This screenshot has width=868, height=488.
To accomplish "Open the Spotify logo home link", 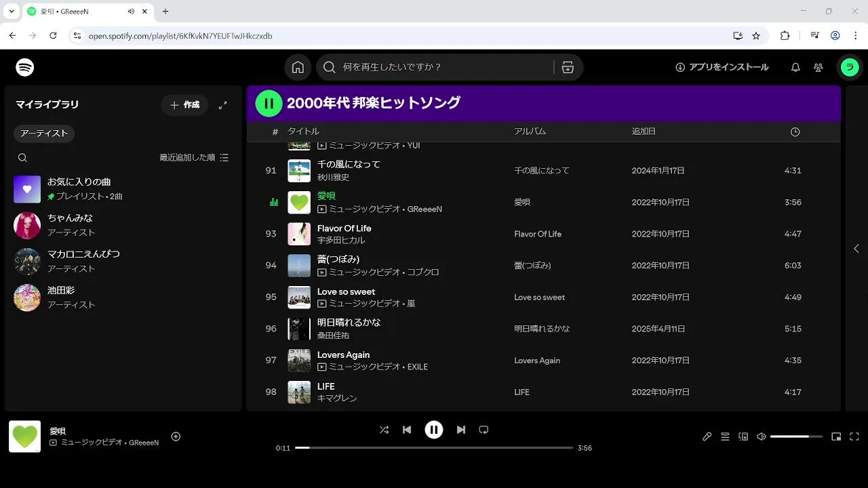I will 25,67.
